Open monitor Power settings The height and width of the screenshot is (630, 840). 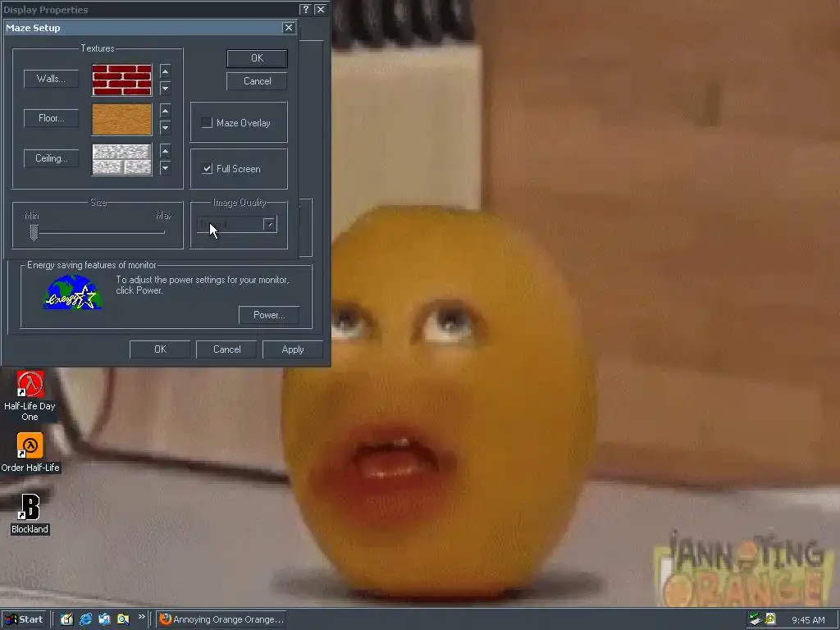pyautogui.click(x=269, y=315)
